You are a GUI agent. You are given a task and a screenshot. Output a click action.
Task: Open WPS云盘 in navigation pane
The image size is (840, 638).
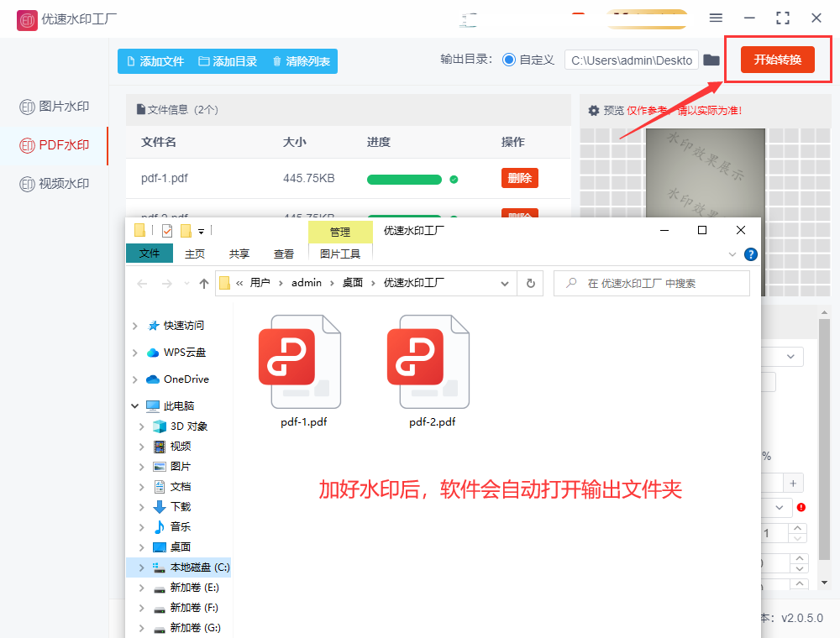point(184,353)
